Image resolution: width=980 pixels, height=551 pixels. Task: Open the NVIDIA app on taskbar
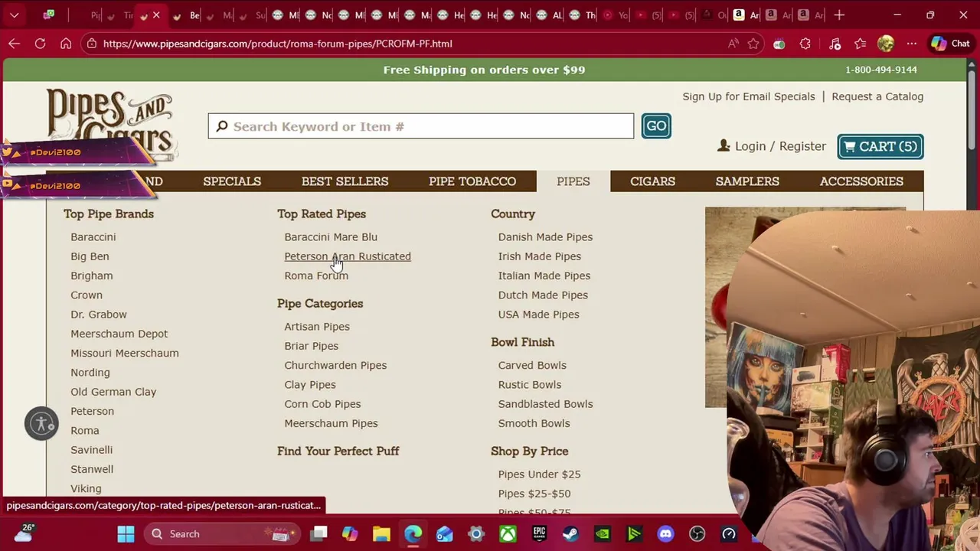click(x=603, y=533)
